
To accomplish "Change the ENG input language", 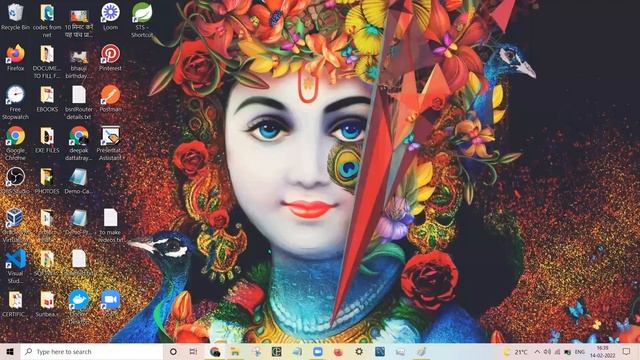I will pyautogui.click(x=579, y=351).
